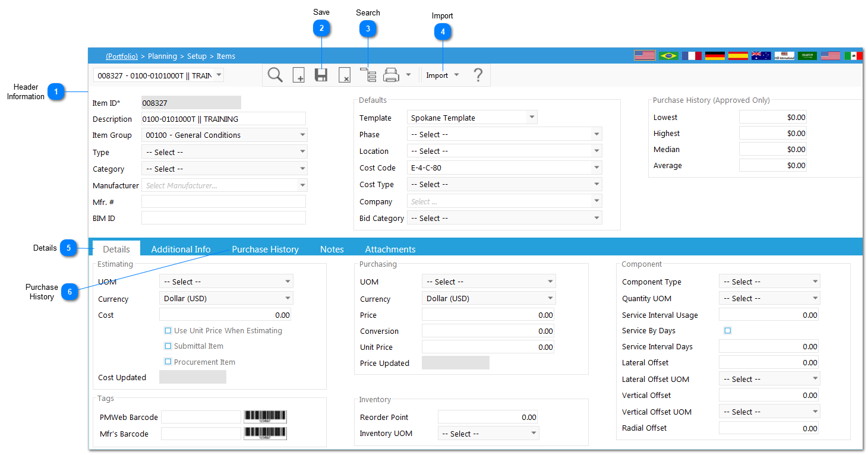Click the Mfr. # input field
The width and height of the screenshot is (868, 455).
click(x=223, y=202)
